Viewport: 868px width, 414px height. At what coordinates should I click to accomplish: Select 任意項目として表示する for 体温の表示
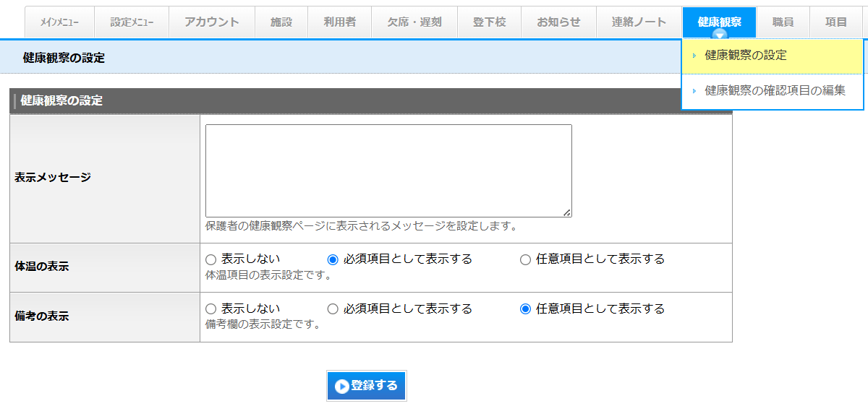[525, 259]
